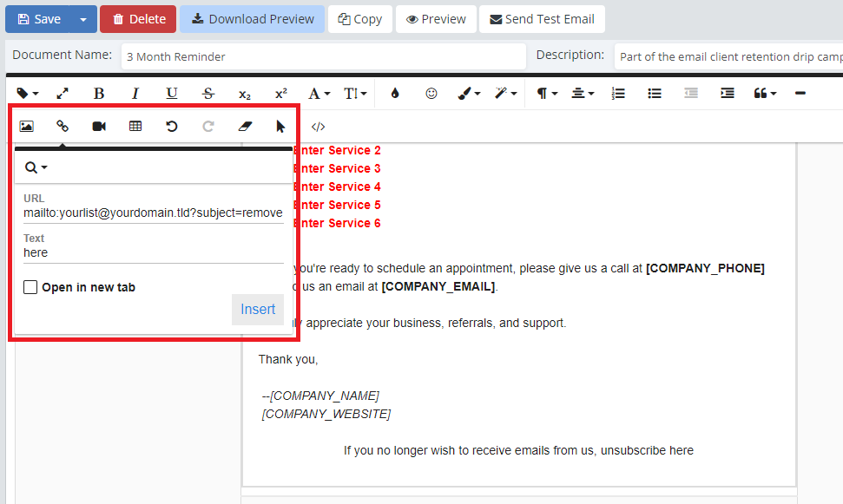Insert an emoticon with smiley icon
The height and width of the screenshot is (504, 843).
pos(431,94)
